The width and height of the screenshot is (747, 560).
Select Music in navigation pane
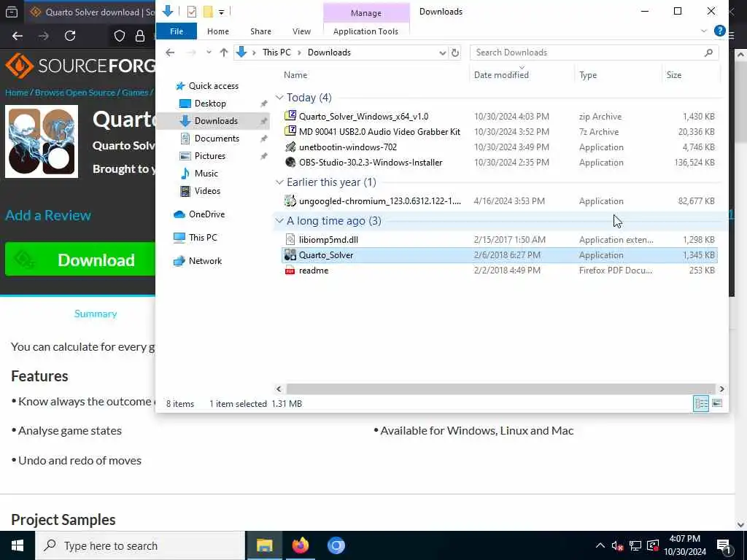206,174
